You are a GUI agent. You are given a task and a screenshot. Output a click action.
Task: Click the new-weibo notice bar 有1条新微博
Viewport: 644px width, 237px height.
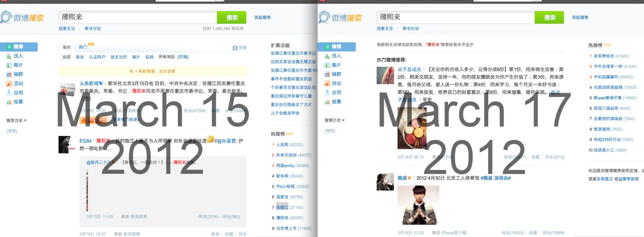152,71
